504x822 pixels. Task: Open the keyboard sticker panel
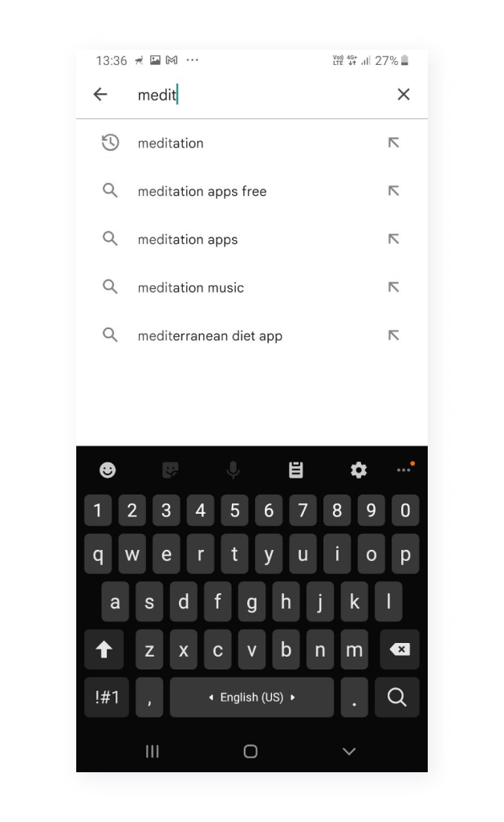[x=170, y=471]
